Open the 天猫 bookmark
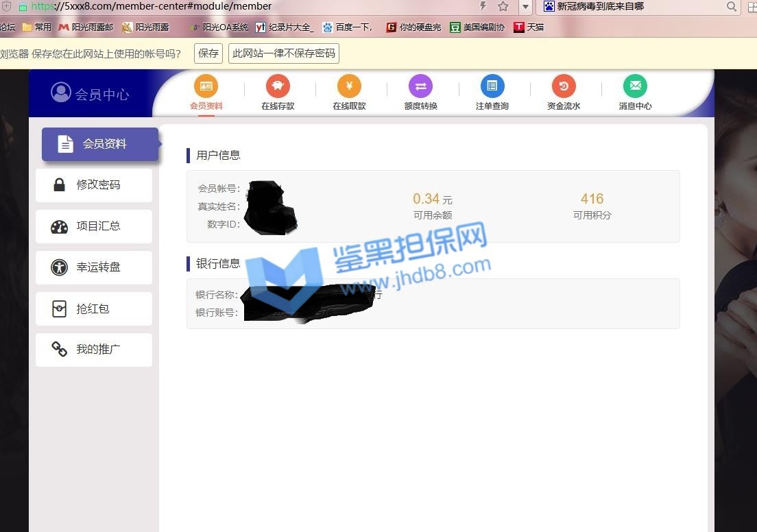This screenshot has height=532, width=757. [529, 27]
